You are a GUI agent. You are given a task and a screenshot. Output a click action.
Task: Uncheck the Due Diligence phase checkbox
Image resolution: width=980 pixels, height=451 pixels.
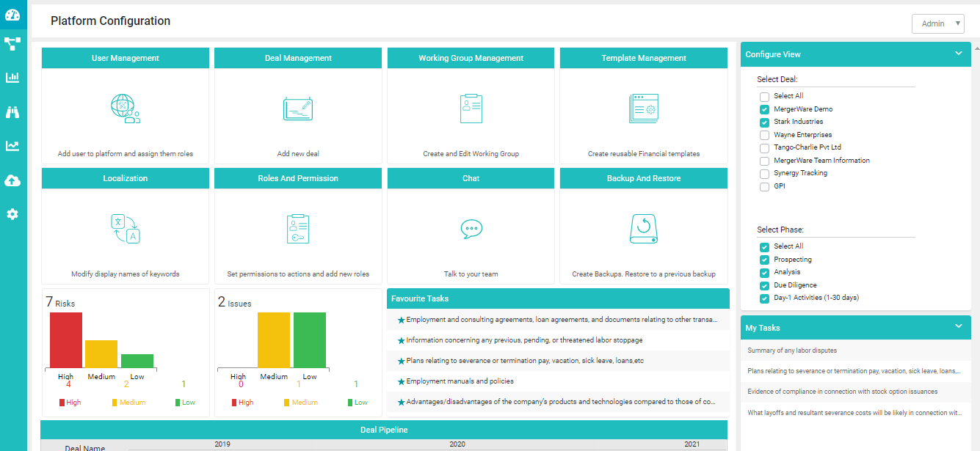[763, 285]
